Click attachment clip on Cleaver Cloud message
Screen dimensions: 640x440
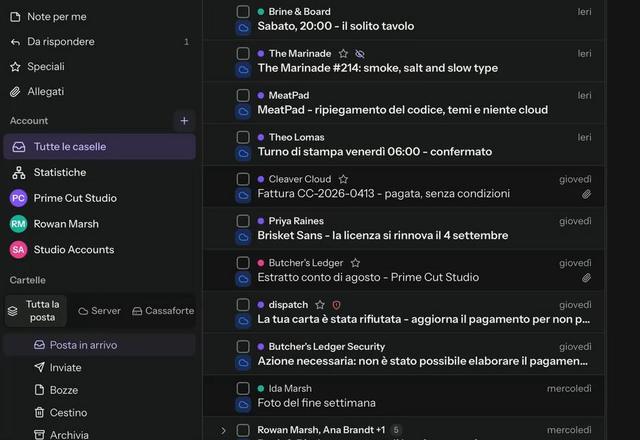pyautogui.click(x=586, y=194)
